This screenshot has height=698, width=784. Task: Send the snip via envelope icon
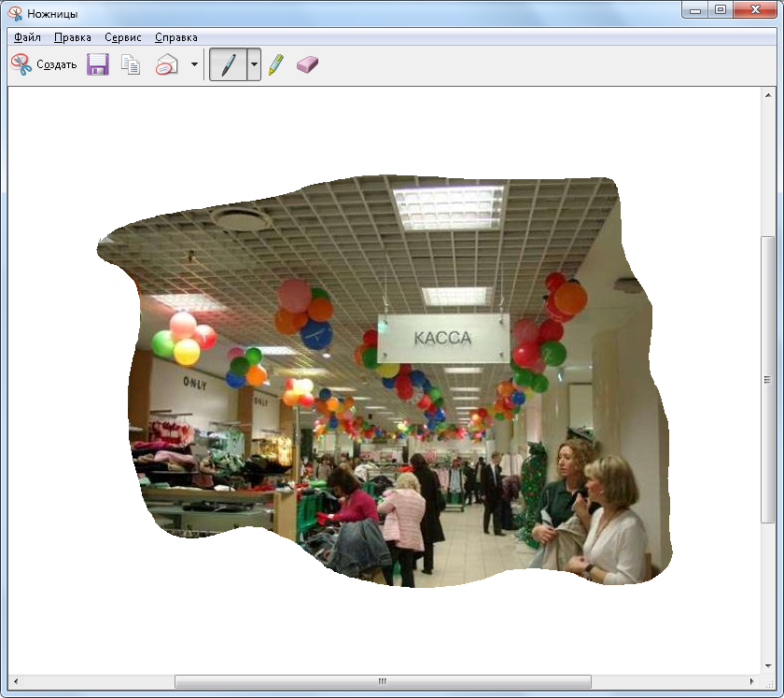click(166, 64)
